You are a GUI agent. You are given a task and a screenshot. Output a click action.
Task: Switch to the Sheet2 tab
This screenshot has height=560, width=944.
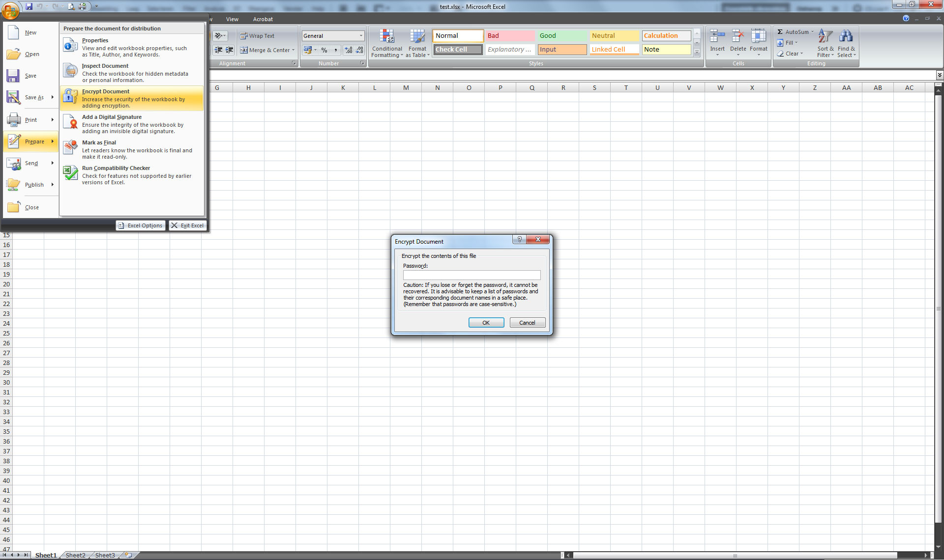pyautogui.click(x=75, y=555)
